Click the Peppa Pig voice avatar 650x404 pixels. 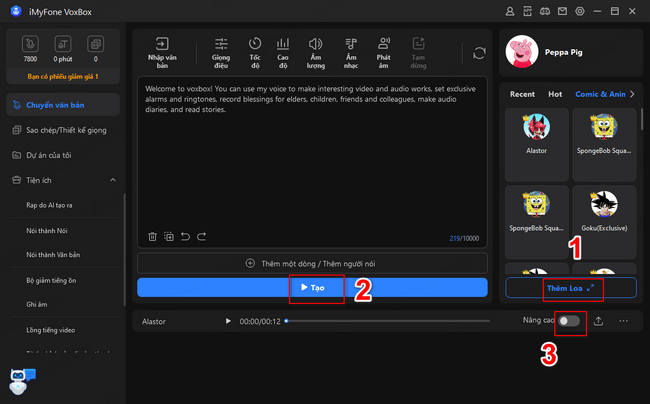pos(521,52)
